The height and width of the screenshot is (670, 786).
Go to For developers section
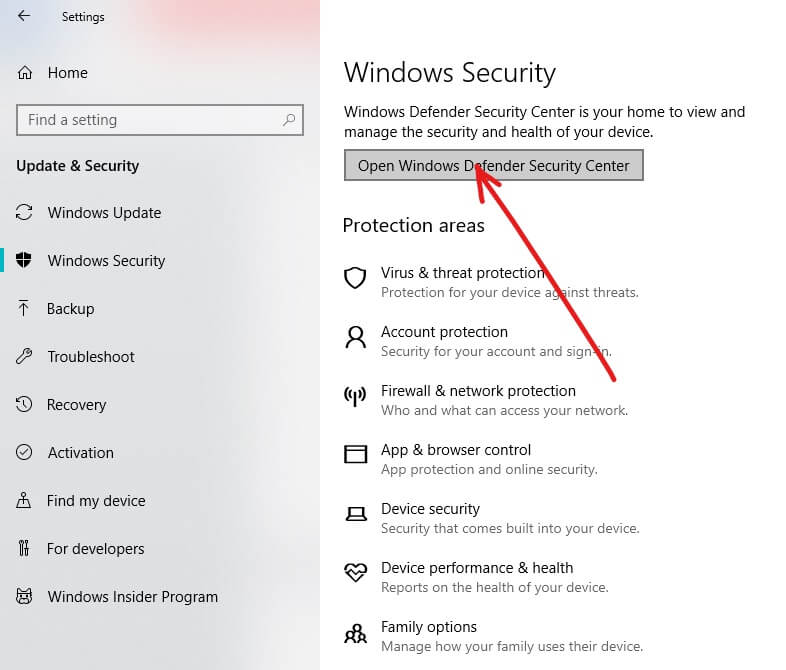95,549
